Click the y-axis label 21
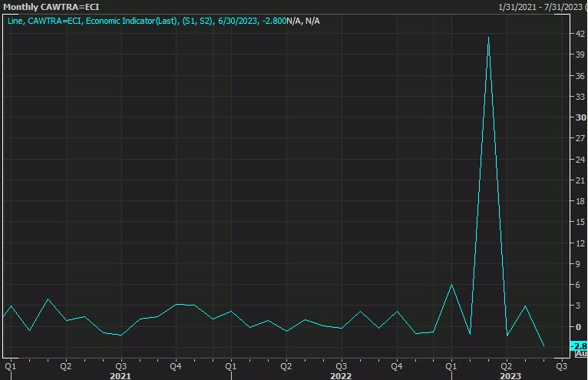The width and height of the screenshot is (588, 380). pyautogui.click(x=580, y=180)
